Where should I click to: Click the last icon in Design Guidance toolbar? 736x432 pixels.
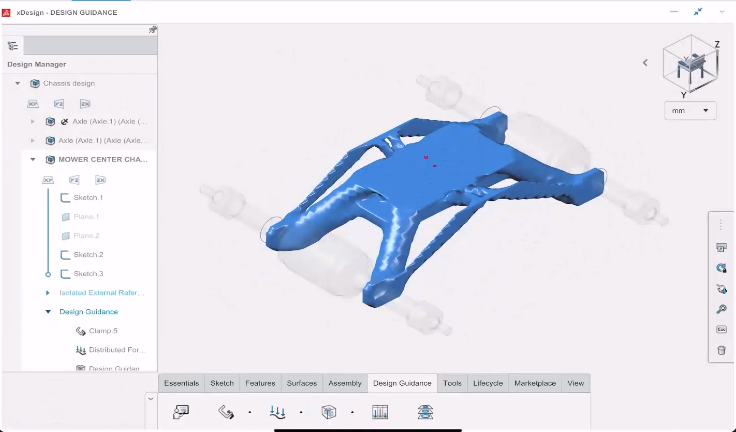[425, 411]
